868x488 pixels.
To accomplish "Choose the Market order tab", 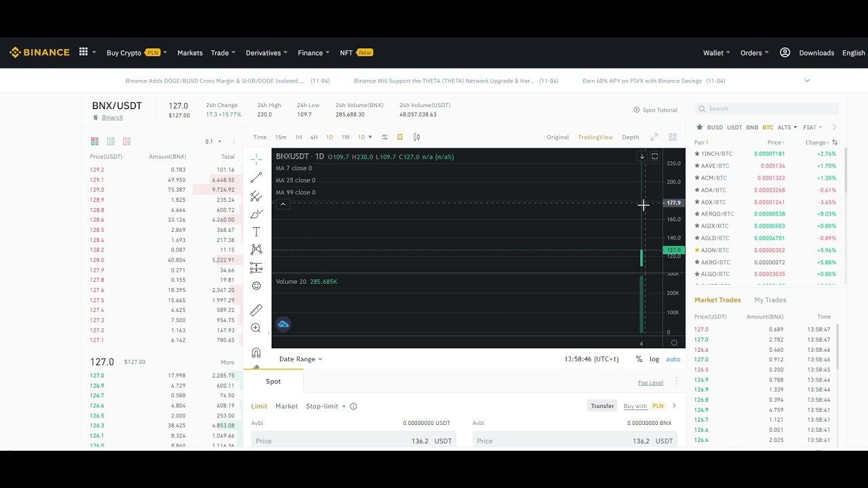I will coord(286,406).
